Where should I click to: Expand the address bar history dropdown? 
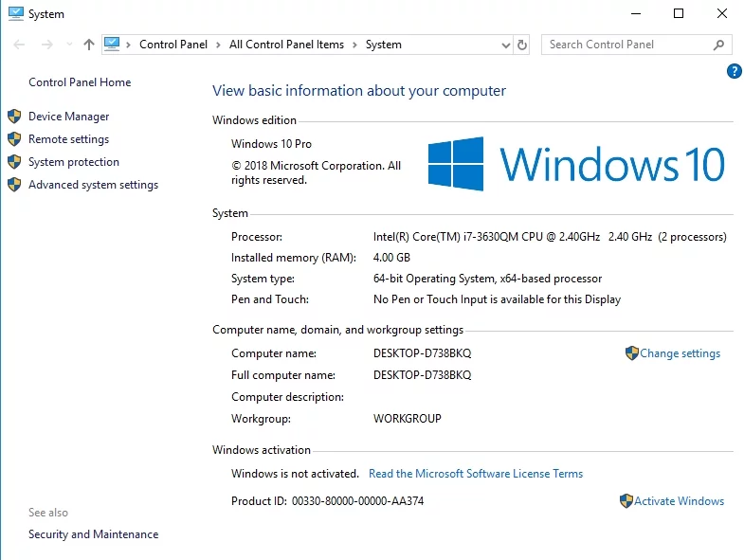click(503, 45)
